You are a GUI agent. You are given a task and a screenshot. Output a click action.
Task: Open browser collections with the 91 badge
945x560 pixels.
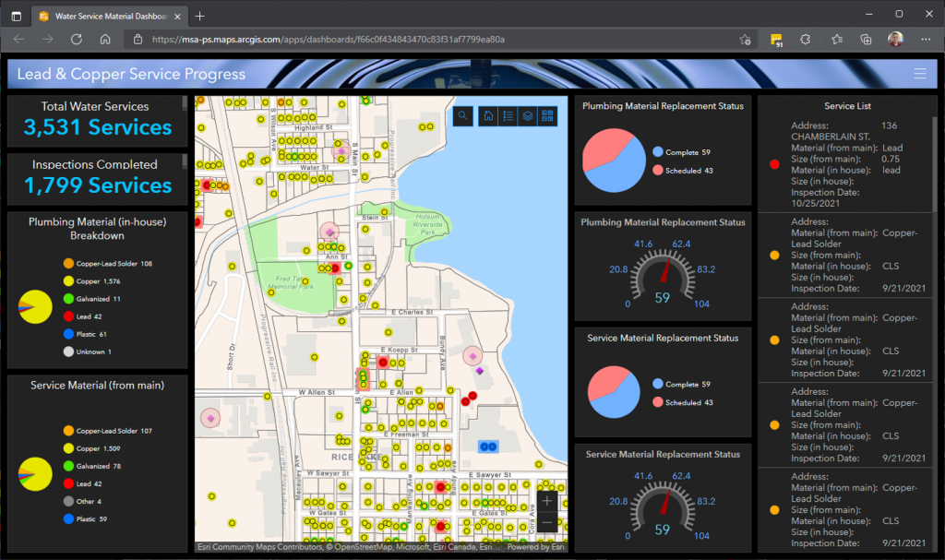coord(778,39)
